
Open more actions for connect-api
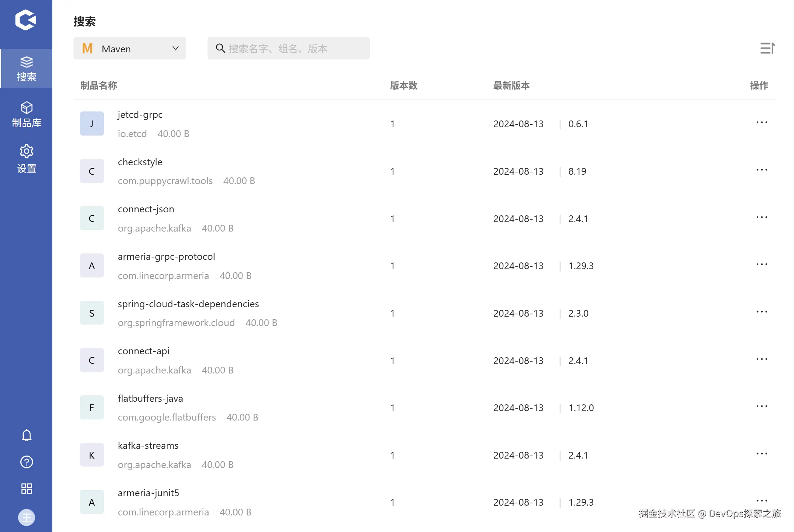(762, 360)
